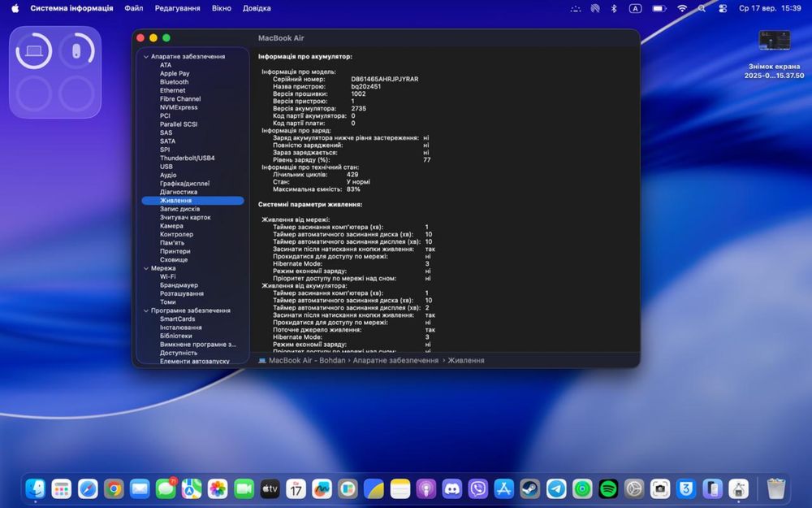Open battery status in menu bar
Image resolution: width=812 pixels, height=508 pixels.
(659, 8)
